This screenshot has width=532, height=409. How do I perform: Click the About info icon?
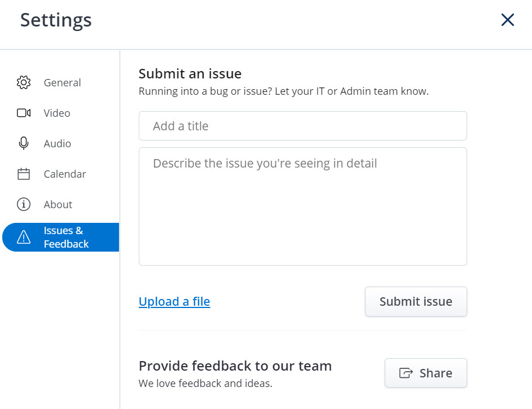24,204
